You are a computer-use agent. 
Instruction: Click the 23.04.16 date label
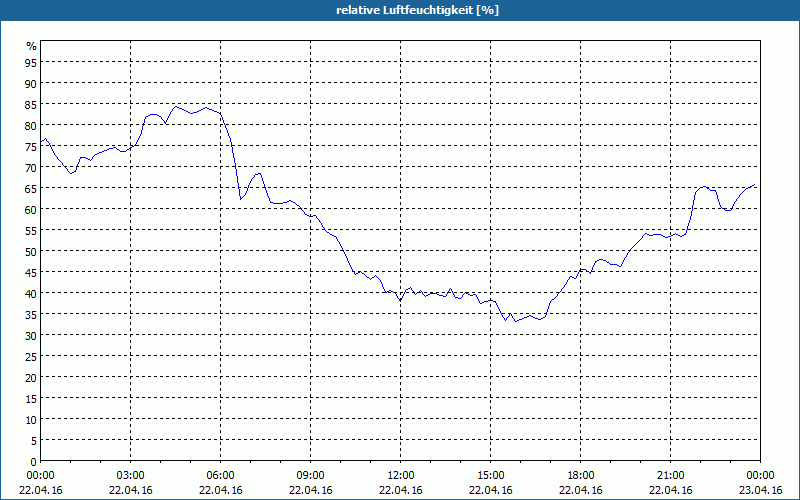pyautogui.click(x=760, y=490)
